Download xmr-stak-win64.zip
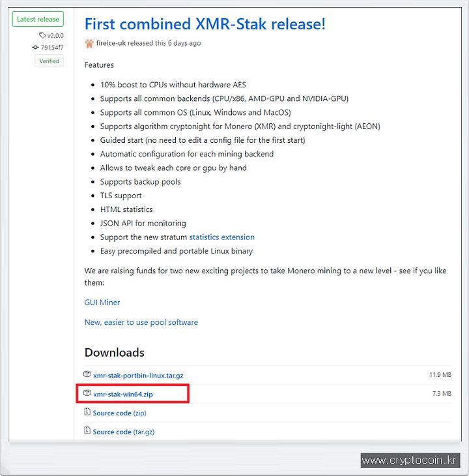 [123, 394]
